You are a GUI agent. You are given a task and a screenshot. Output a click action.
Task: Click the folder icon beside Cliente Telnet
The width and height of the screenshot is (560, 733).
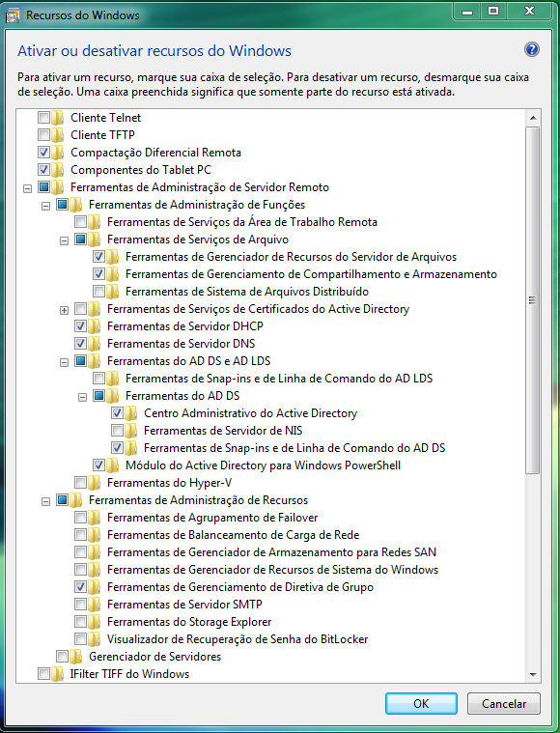58,118
